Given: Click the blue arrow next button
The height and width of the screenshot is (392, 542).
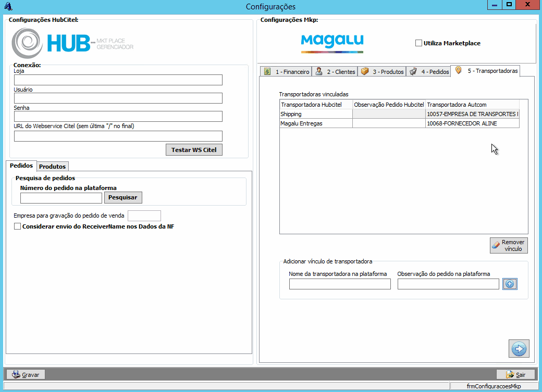Looking at the screenshot, I should pos(519,348).
